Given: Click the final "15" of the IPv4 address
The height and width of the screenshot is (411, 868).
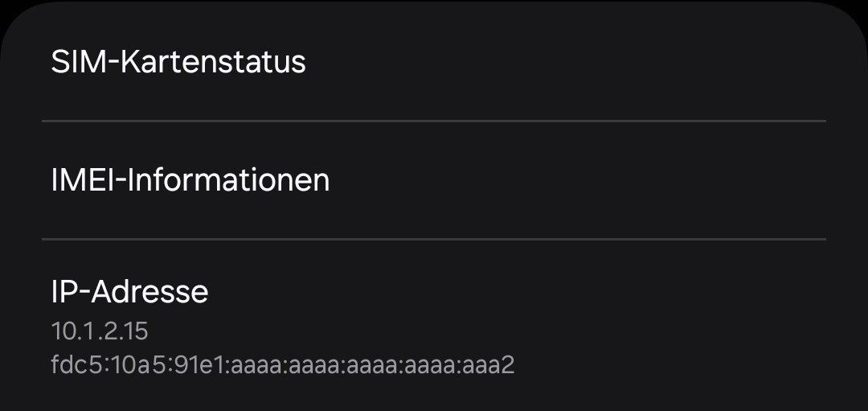Looking at the screenshot, I should [137, 331].
